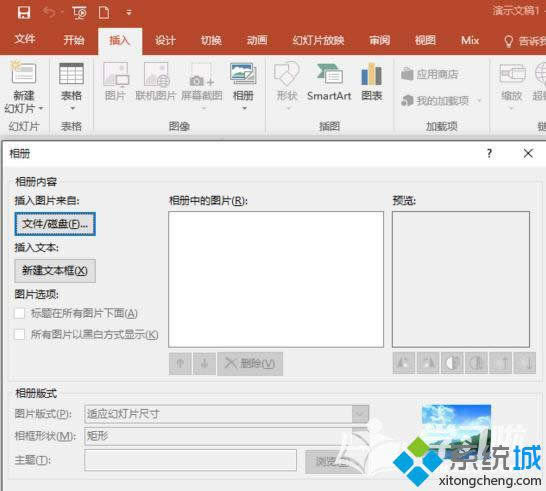Insert a SmartArt graphic

click(329, 82)
